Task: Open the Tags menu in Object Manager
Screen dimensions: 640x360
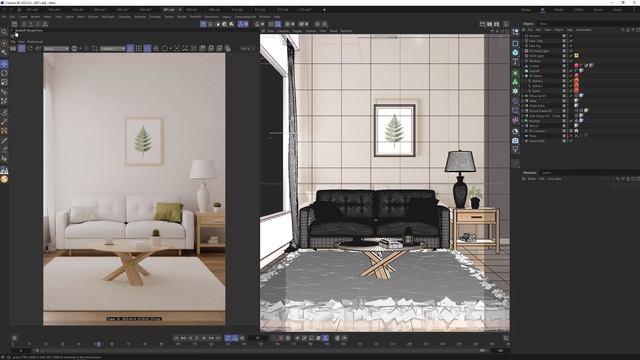Action: click(569, 30)
